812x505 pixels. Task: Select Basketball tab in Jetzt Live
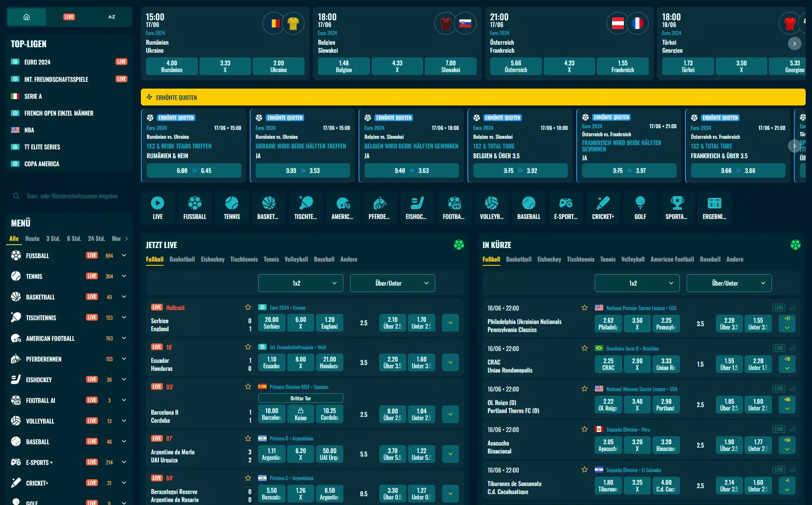tap(182, 259)
